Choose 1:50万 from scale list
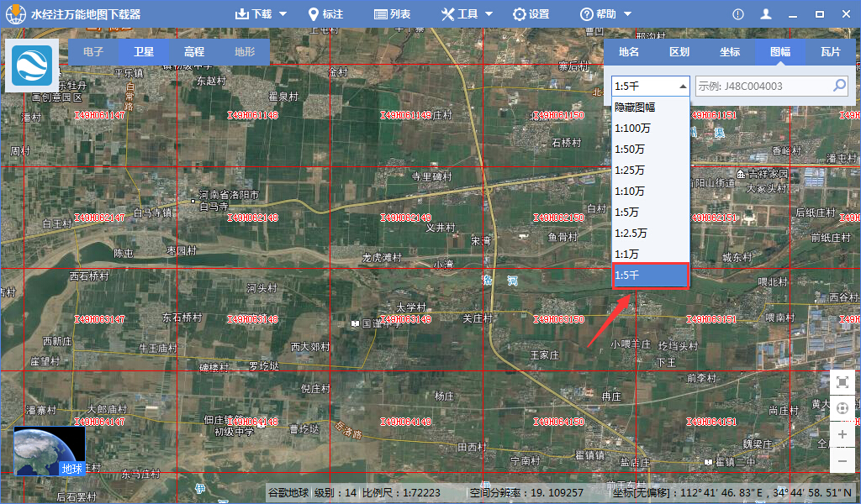 tap(651, 150)
